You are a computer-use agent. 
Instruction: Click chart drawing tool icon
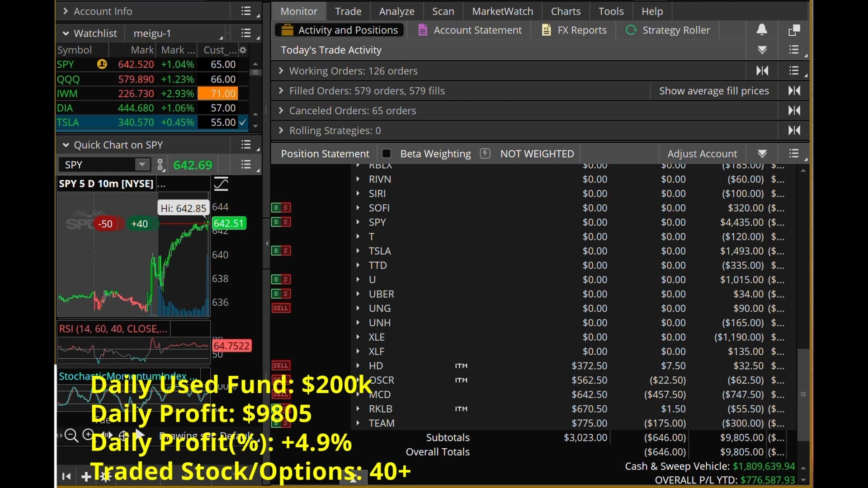pos(221,184)
